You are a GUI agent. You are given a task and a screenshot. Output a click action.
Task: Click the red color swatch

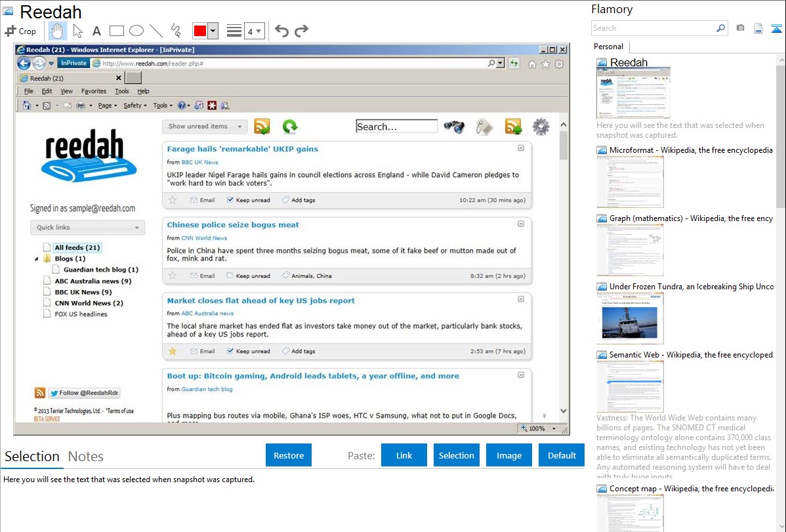tap(200, 31)
